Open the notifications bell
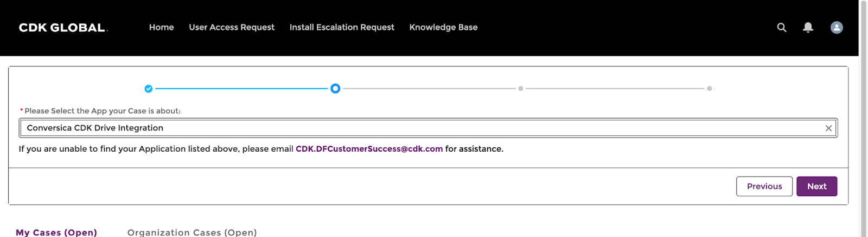868x237 pixels. [x=808, y=27]
